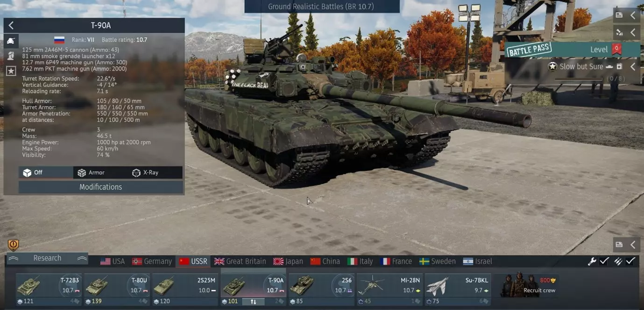Expand the bottom-right panel chevron
The image size is (644, 310).
click(633, 244)
